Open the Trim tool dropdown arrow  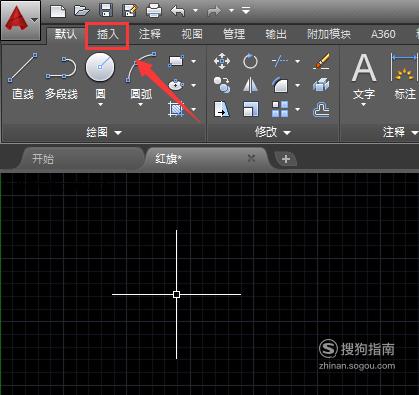[x=297, y=61]
